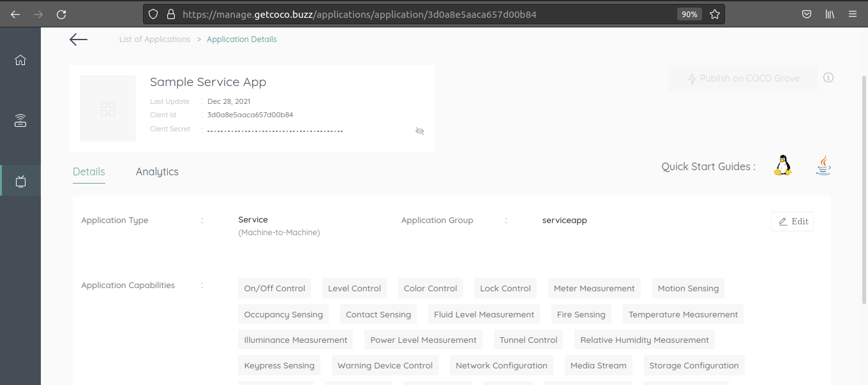
Task: Open the Firefox hamburger menu
Action: [853, 14]
